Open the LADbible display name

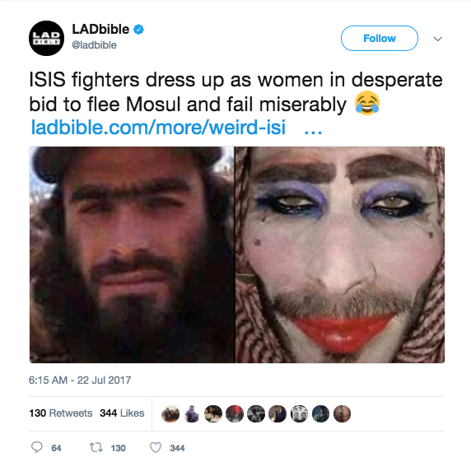click(100, 30)
